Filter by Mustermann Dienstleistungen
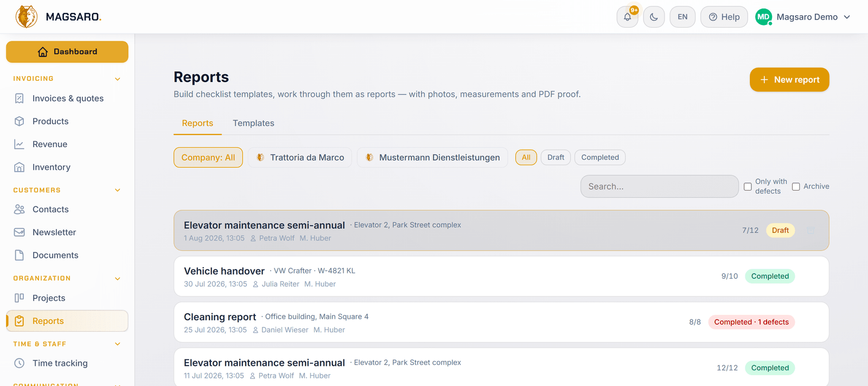Image resolution: width=868 pixels, height=386 pixels. pyautogui.click(x=432, y=157)
